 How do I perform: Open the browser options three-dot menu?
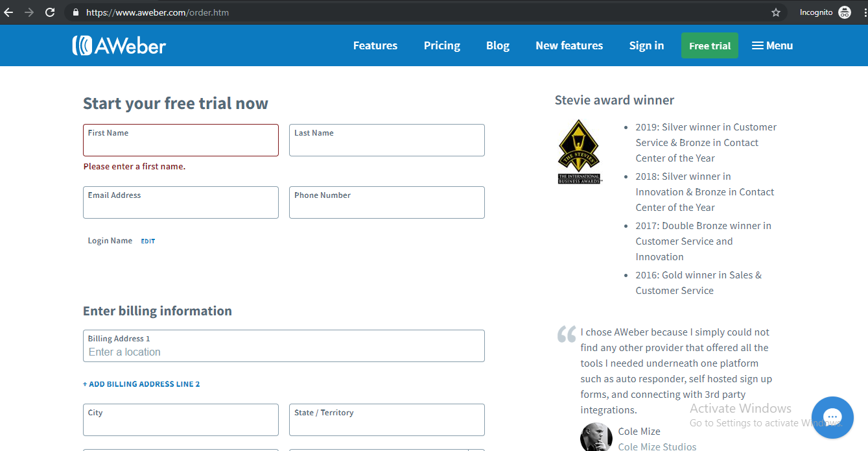tap(863, 12)
